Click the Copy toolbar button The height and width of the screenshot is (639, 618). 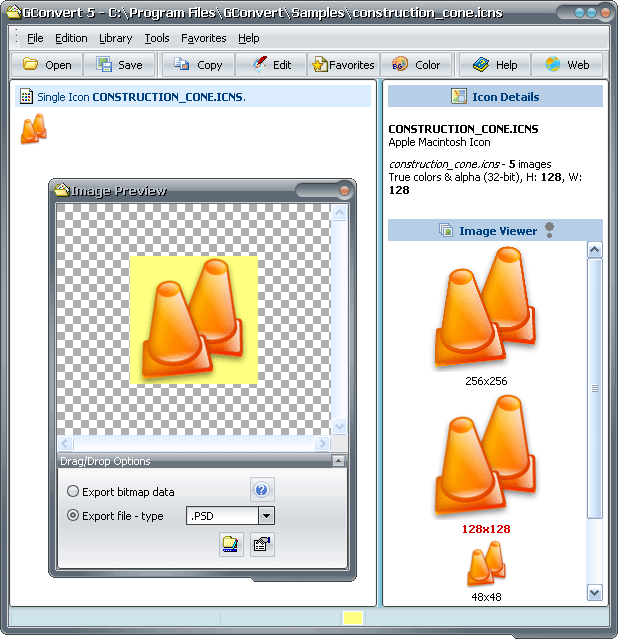point(198,64)
